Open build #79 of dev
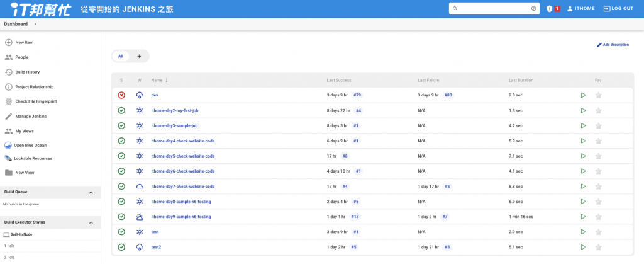The width and height of the screenshot is (644, 264). click(x=357, y=95)
